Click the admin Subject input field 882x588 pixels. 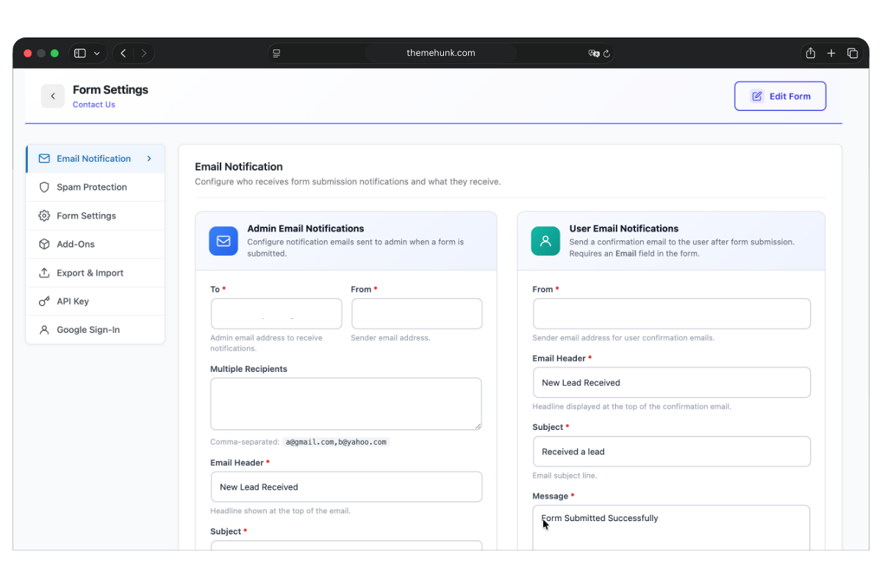click(346, 545)
